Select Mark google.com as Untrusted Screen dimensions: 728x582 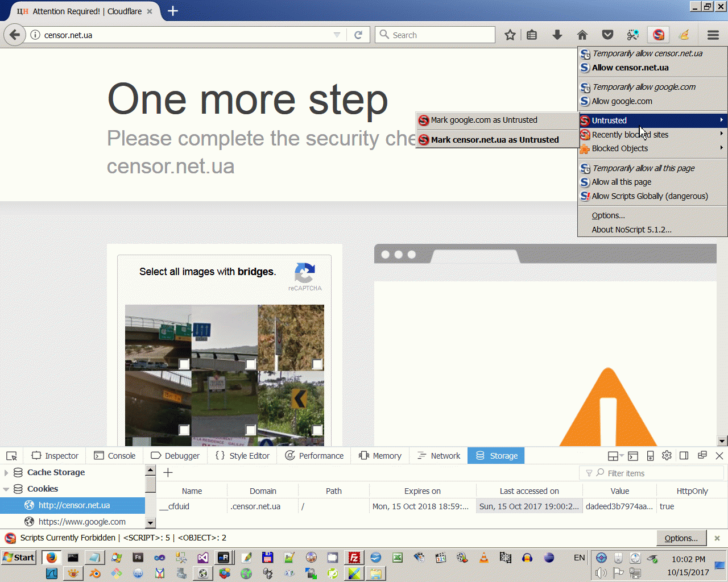tap(497, 120)
